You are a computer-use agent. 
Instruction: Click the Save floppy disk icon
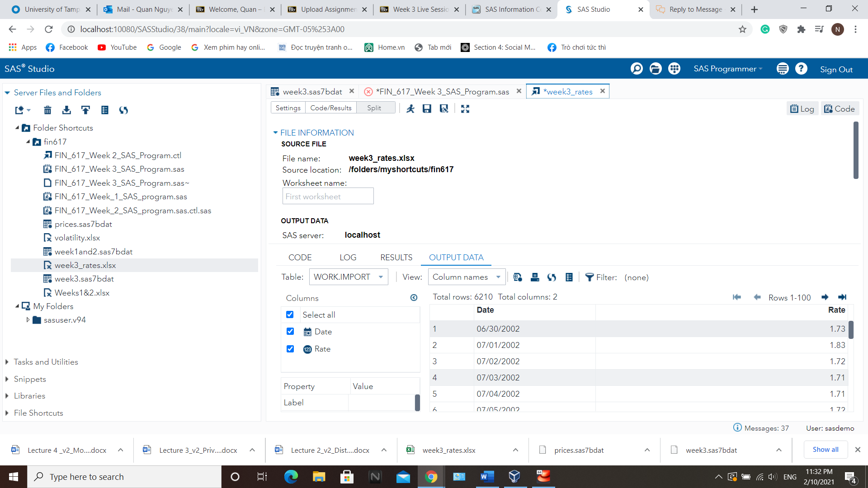(427, 108)
